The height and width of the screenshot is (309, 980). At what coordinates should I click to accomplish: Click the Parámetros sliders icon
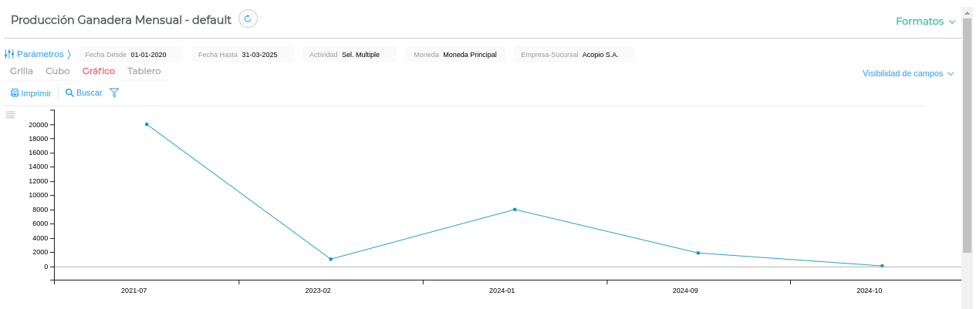click(x=9, y=54)
